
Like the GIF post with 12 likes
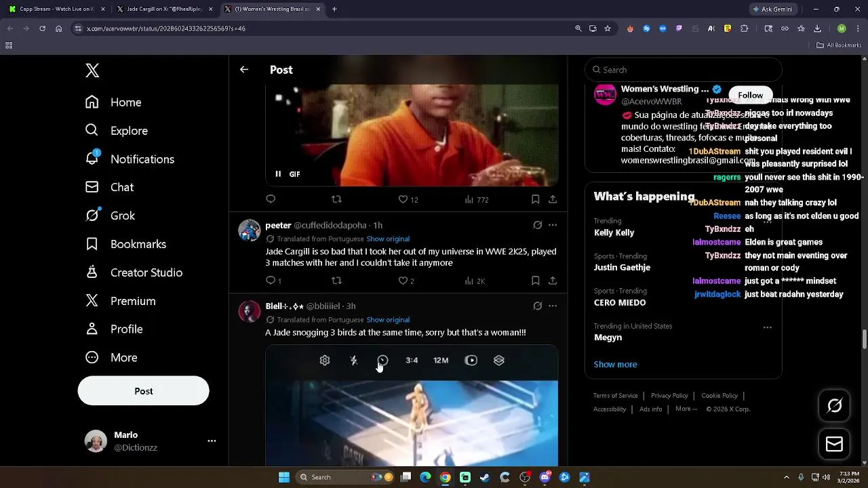pyautogui.click(x=408, y=199)
